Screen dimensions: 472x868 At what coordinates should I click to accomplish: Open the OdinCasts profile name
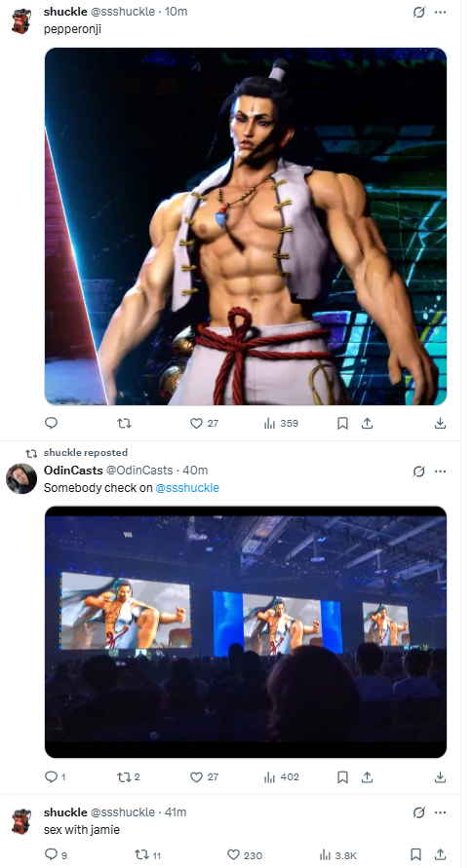73,470
